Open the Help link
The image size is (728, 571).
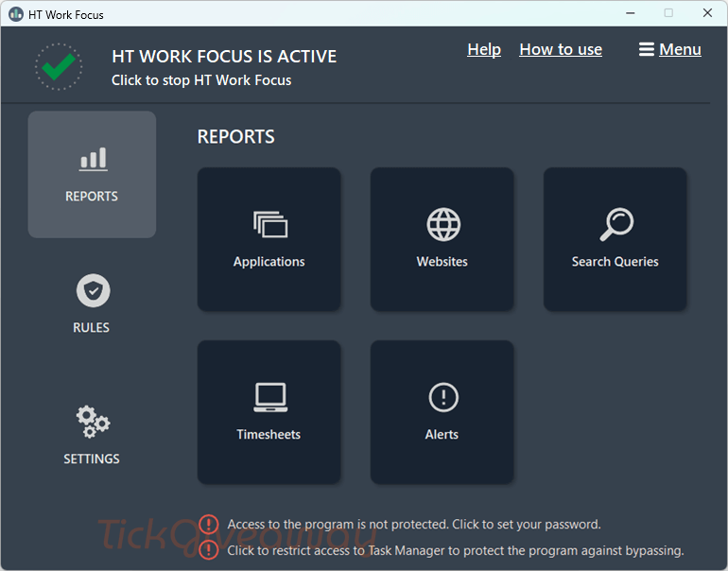pos(484,49)
